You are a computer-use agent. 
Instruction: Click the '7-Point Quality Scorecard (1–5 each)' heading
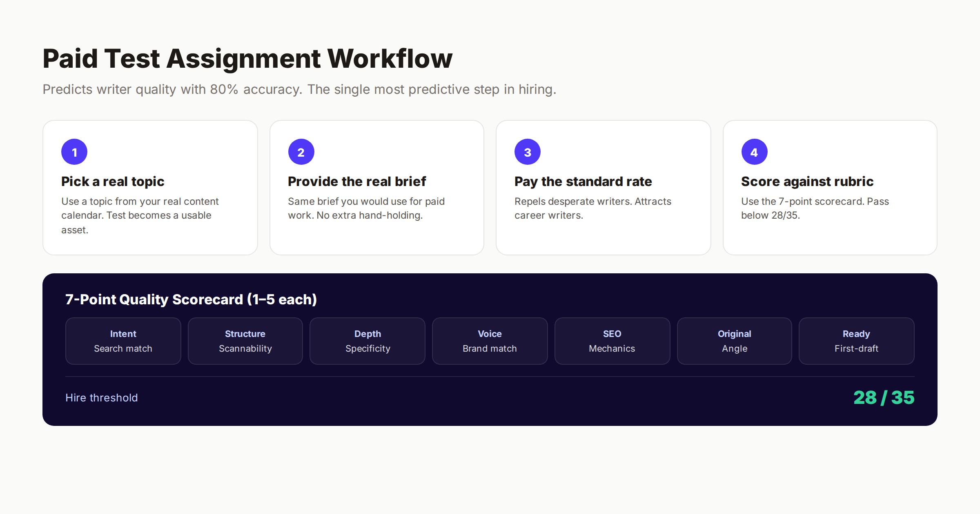[191, 299]
